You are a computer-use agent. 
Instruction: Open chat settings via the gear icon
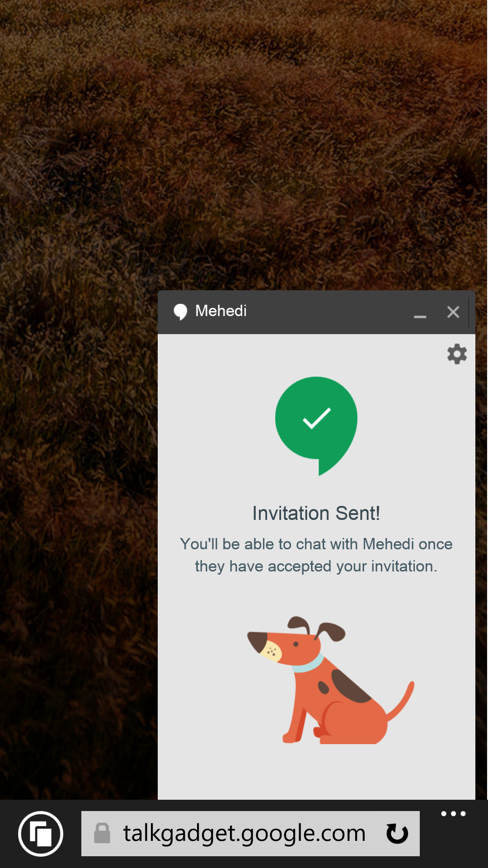(x=457, y=354)
